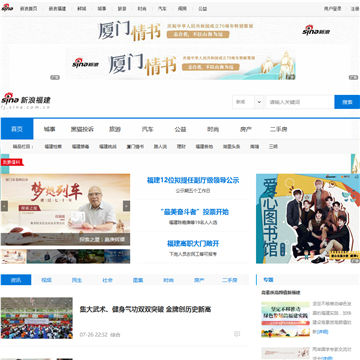This screenshot has height=360, width=360.
Task: Click the top 厦门情书 banner with Sina logo right
Action: 180,30
